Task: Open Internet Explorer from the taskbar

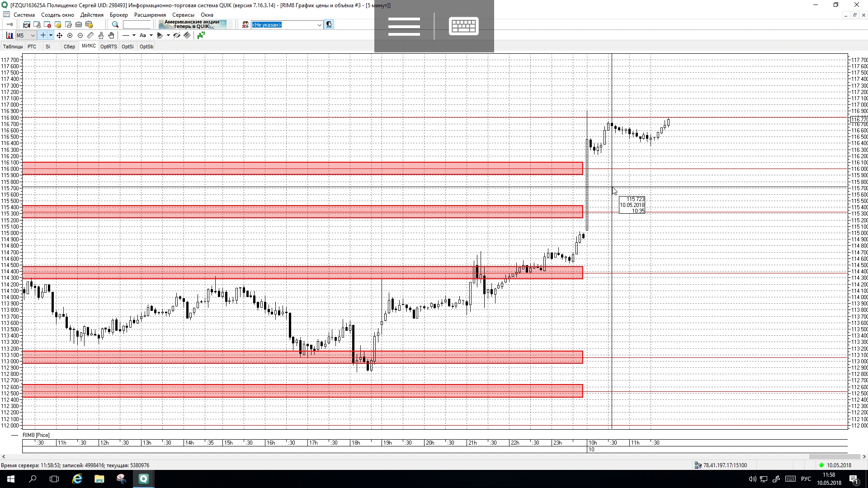Action: pyautogui.click(x=77, y=479)
